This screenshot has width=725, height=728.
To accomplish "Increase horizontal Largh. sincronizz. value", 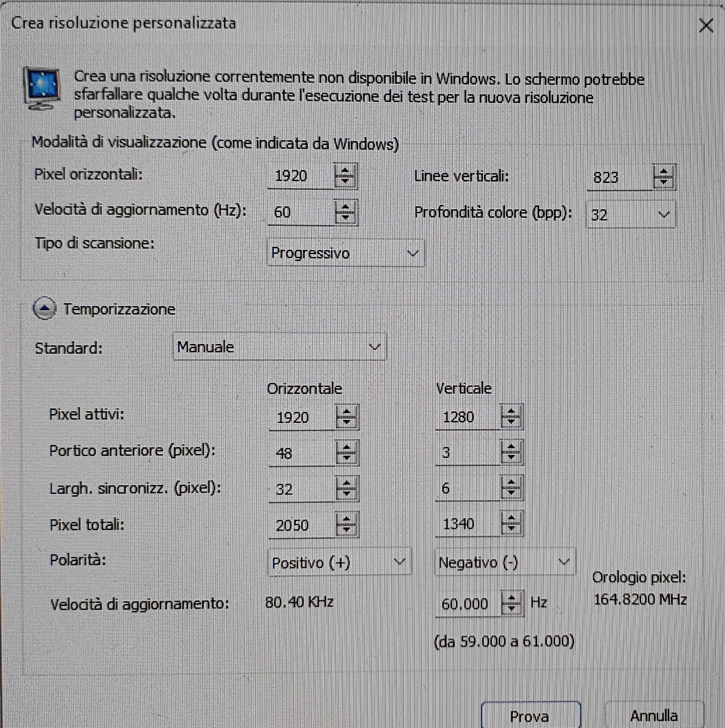I will point(346,483).
